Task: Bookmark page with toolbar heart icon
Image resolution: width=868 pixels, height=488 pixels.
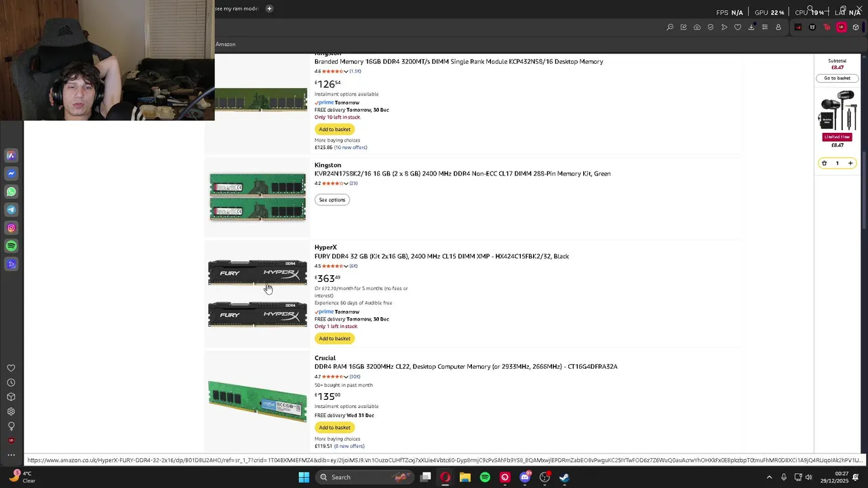Action: point(738,27)
